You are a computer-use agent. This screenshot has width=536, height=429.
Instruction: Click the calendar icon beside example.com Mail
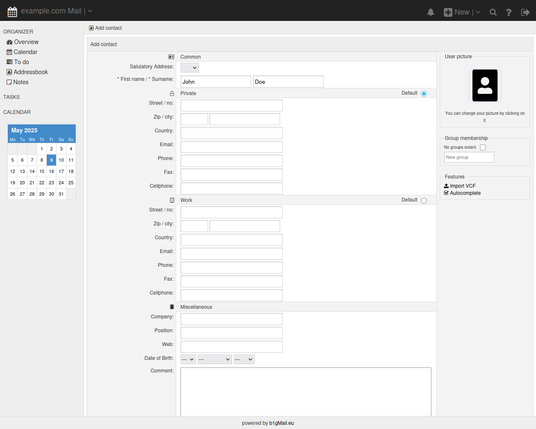point(12,12)
